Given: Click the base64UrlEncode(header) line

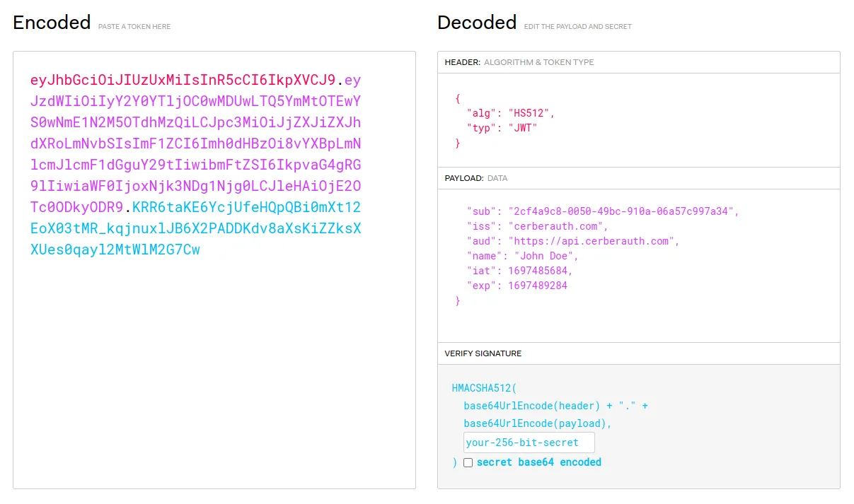Looking at the screenshot, I should tap(556, 406).
